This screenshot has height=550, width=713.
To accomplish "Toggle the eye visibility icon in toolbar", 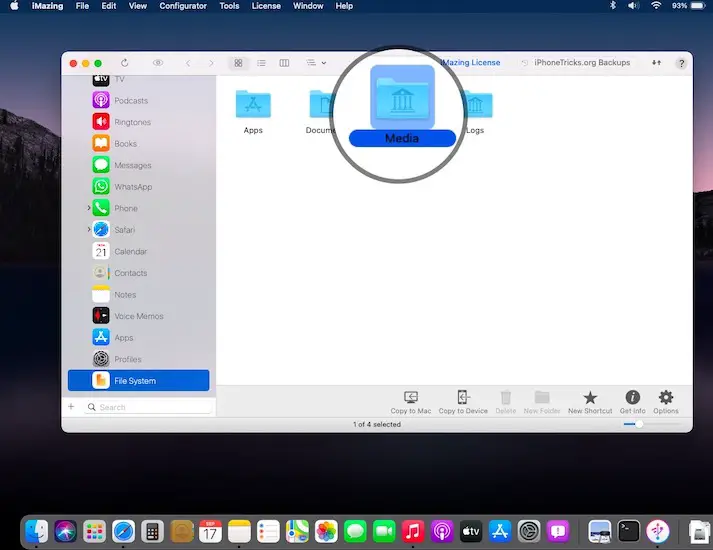I will pyautogui.click(x=158, y=63).
